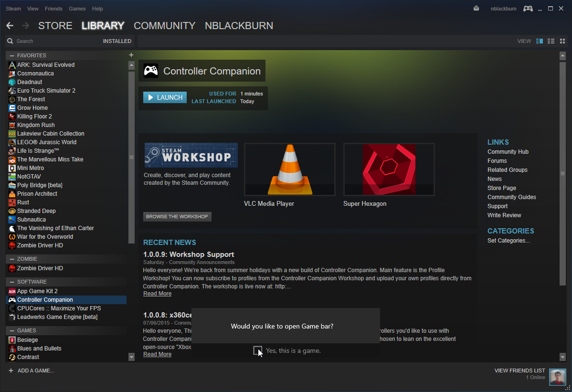Click the Killing Floor 2 icon
The image size is (572, 392).
[12, 117]
